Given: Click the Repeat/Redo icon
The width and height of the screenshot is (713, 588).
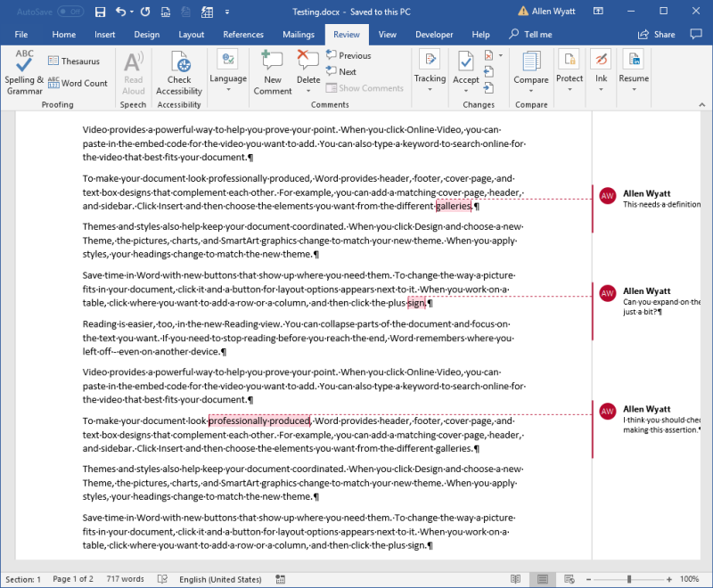Looking at the screenshot, I should 145,12.
